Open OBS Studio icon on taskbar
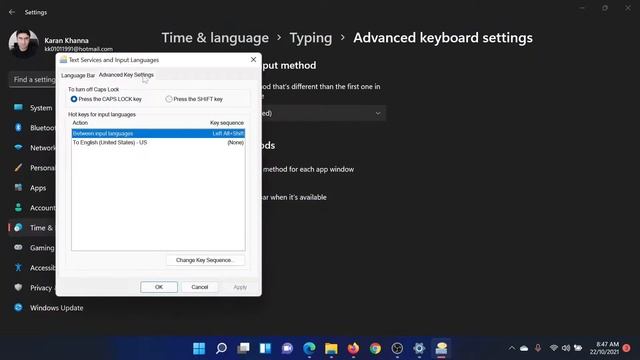 click(397, 348)
